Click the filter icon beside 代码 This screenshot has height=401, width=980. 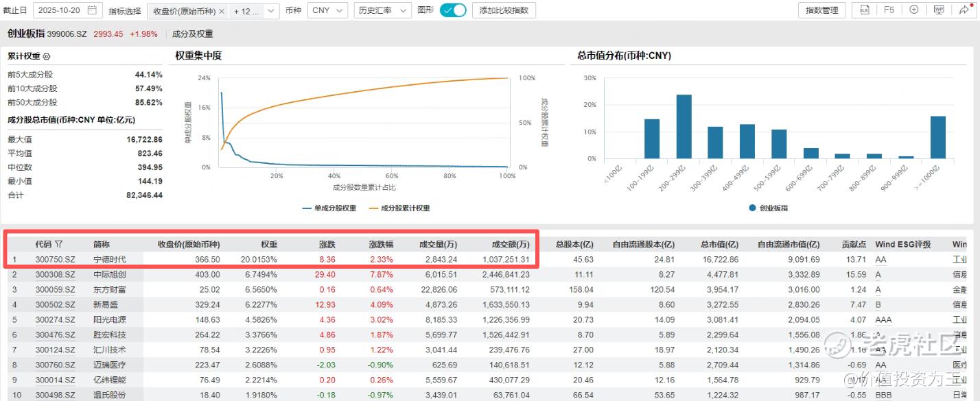coord(59,244)
